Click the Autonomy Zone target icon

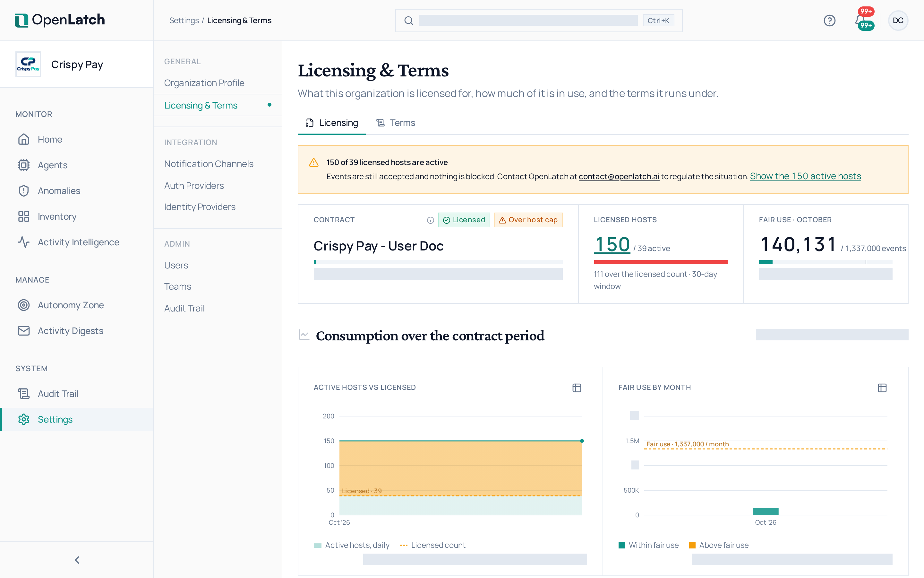point(24,305)
